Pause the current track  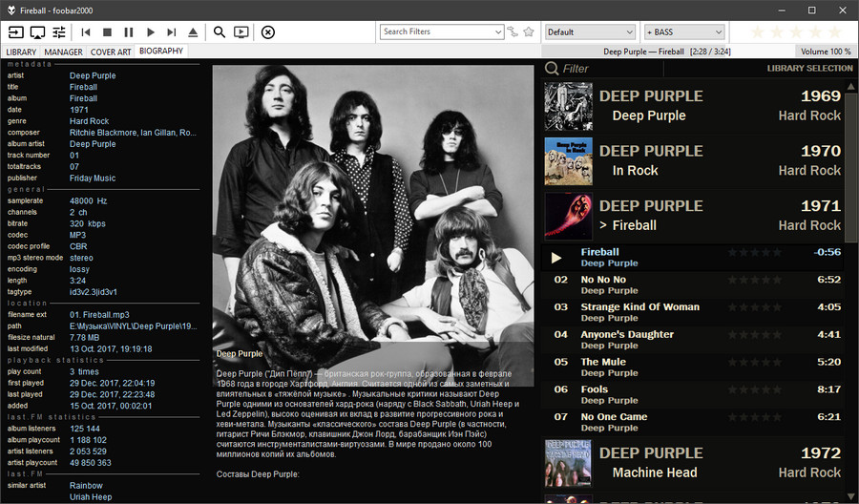129,32
